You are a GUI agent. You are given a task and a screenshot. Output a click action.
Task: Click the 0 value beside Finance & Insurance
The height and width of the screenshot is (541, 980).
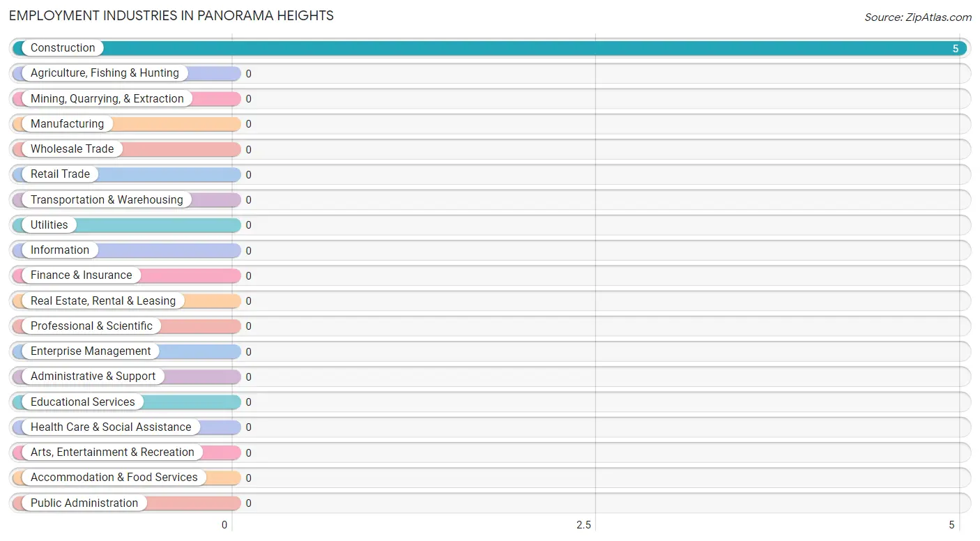coord(248,276)
